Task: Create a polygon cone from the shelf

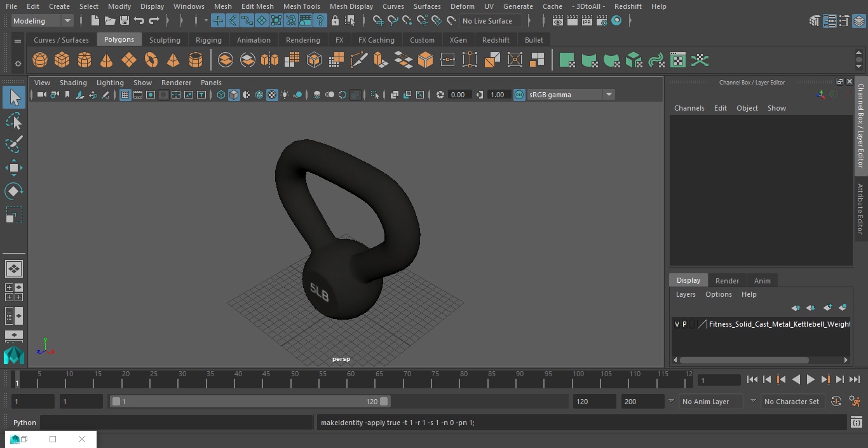Action: pos(107,60)
